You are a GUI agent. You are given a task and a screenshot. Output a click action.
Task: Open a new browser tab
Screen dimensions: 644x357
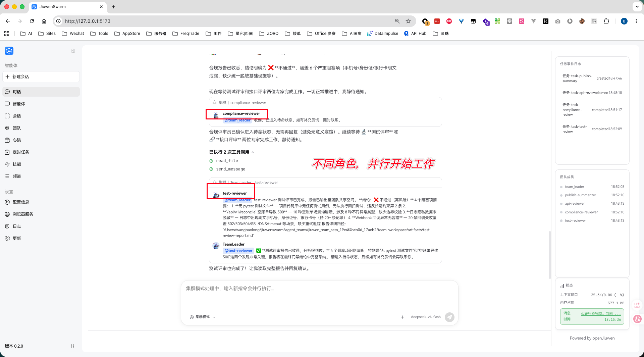tap(113, 7)
